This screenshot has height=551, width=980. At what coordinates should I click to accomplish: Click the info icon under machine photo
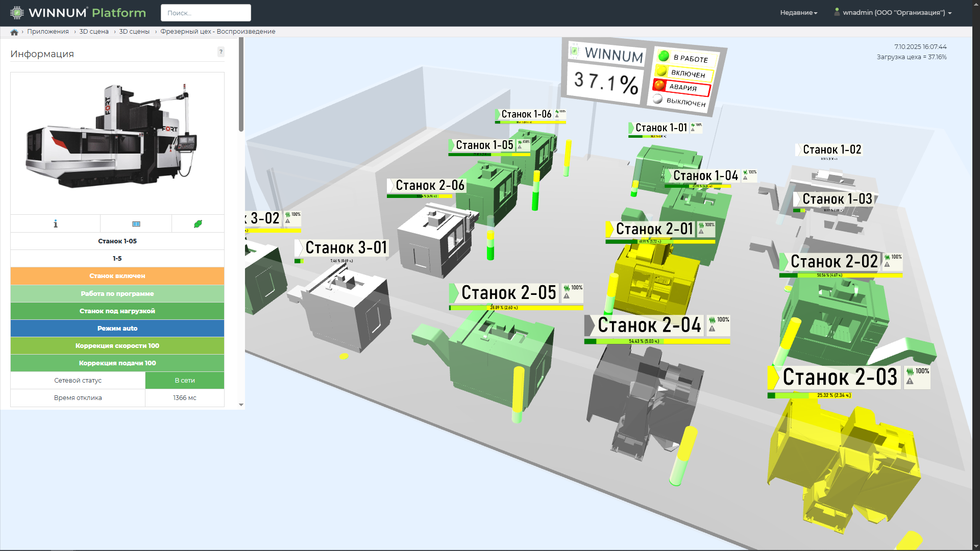pyautogui.click(x=55, y=223)
